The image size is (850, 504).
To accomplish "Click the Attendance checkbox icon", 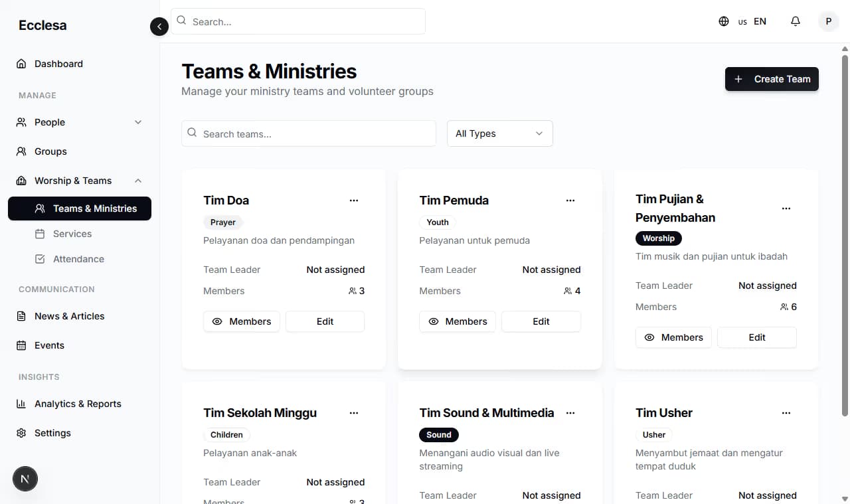I will point(40,259).
